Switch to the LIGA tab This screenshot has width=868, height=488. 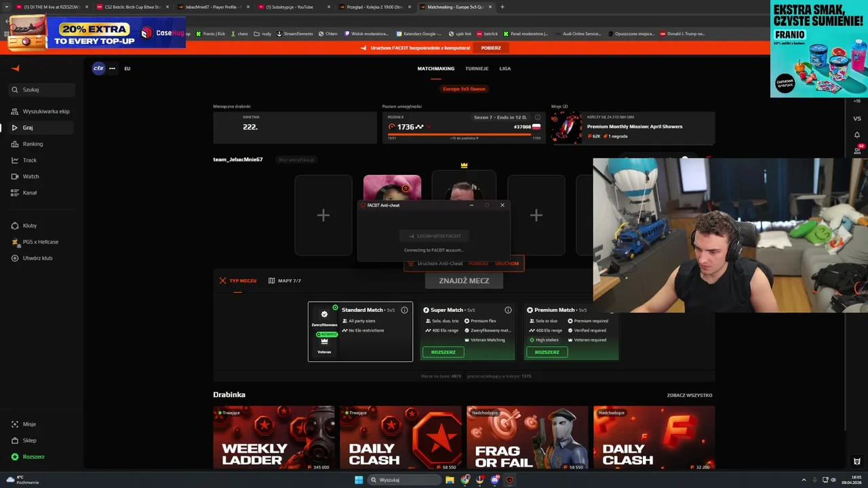(505, 68)
